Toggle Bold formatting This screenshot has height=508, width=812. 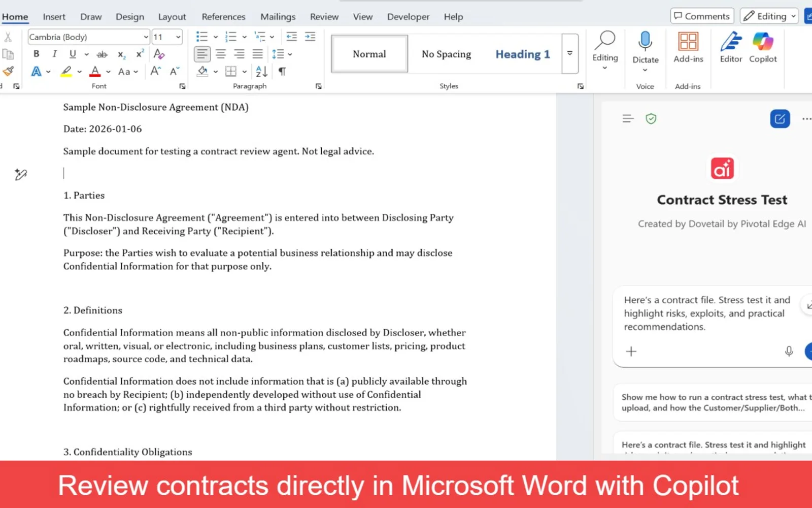tap(36, 54)
